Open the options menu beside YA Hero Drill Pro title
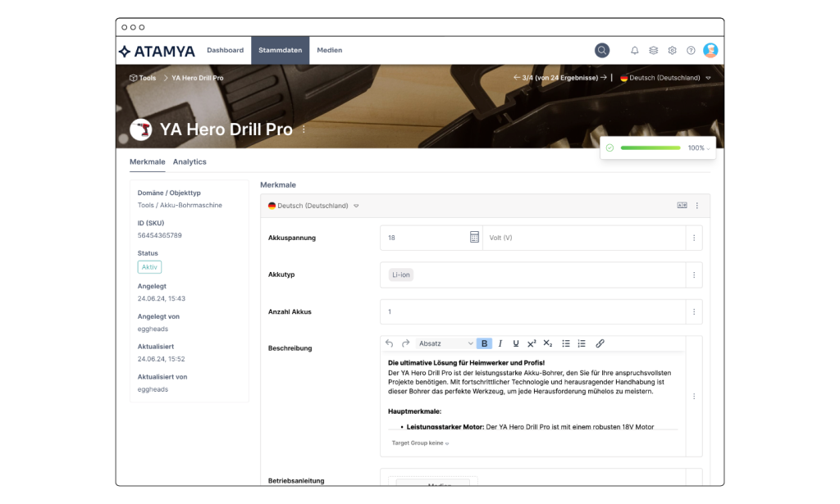840x504 pixels. pos(304,129)
